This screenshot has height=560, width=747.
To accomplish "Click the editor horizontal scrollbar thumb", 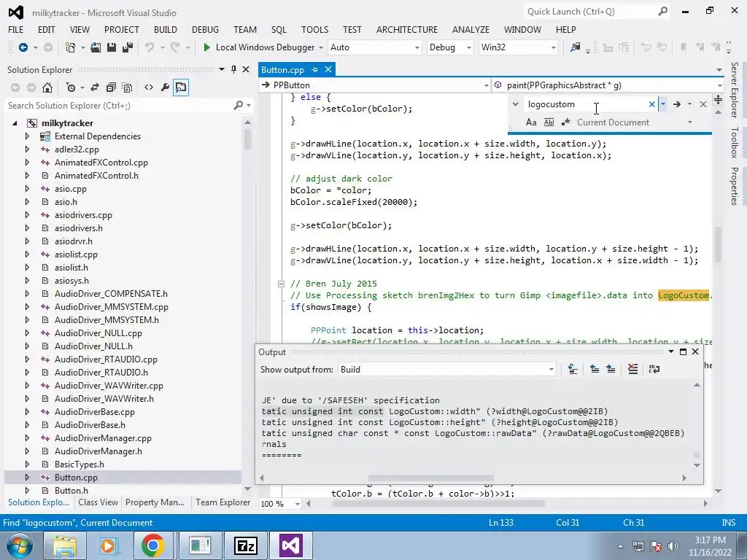I will click(x=438, y=503).
